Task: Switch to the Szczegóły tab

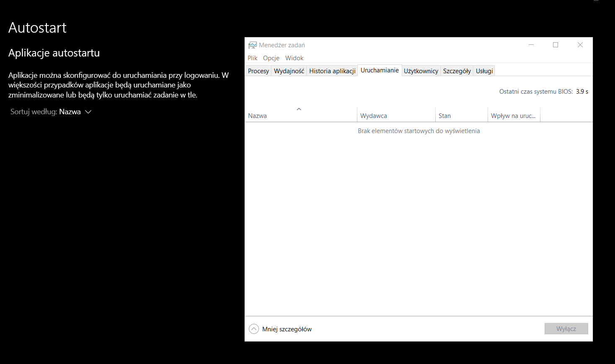Action: click(457, 71)
